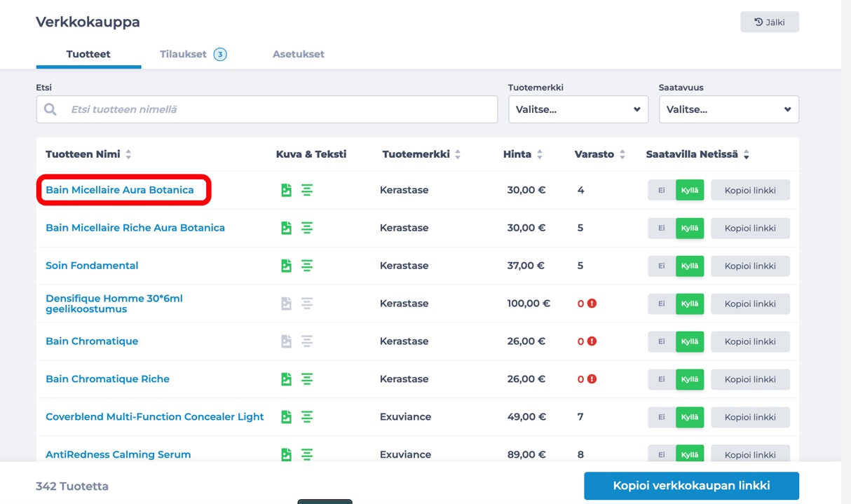Copy link for Bain Micellaire Aura Botanica
This screenshot has height=504, width=851.
[750, 190]
